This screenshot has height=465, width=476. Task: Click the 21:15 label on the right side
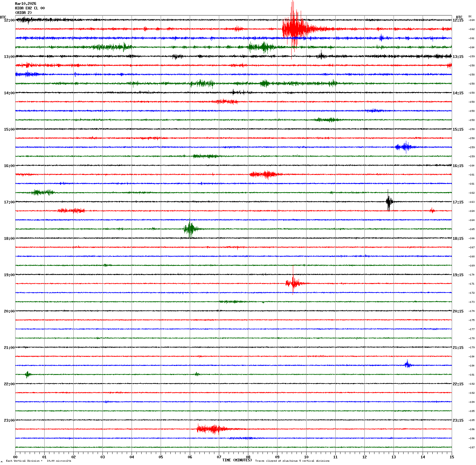point(458,348)
